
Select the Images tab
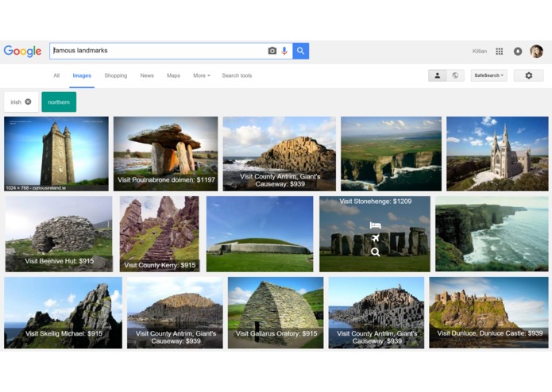[82, 75]
